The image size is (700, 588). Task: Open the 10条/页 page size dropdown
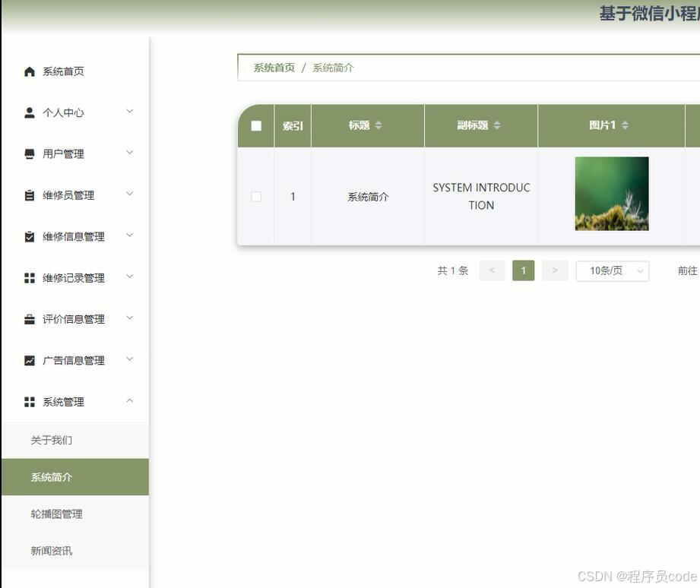click(613, 270)
